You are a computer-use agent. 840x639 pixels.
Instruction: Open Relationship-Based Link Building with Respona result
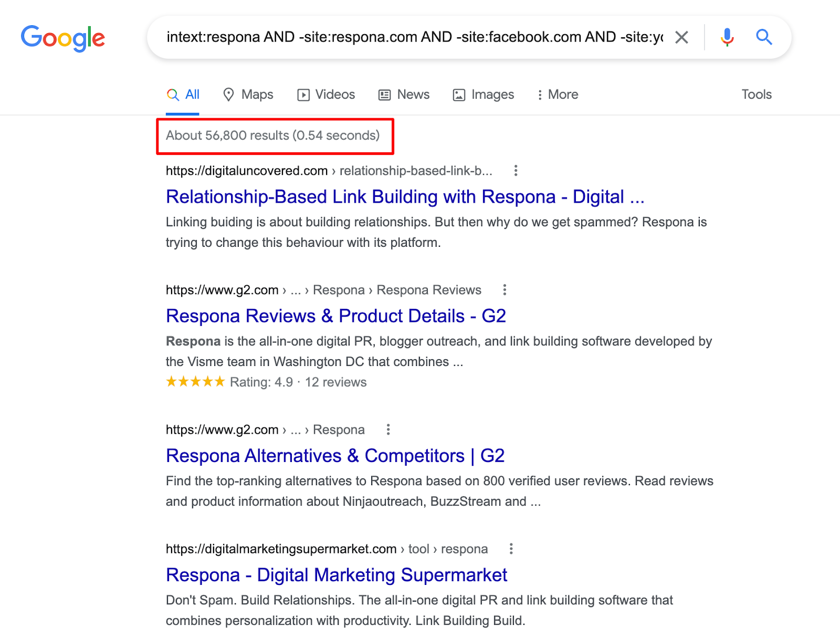(x=405, y=197)
